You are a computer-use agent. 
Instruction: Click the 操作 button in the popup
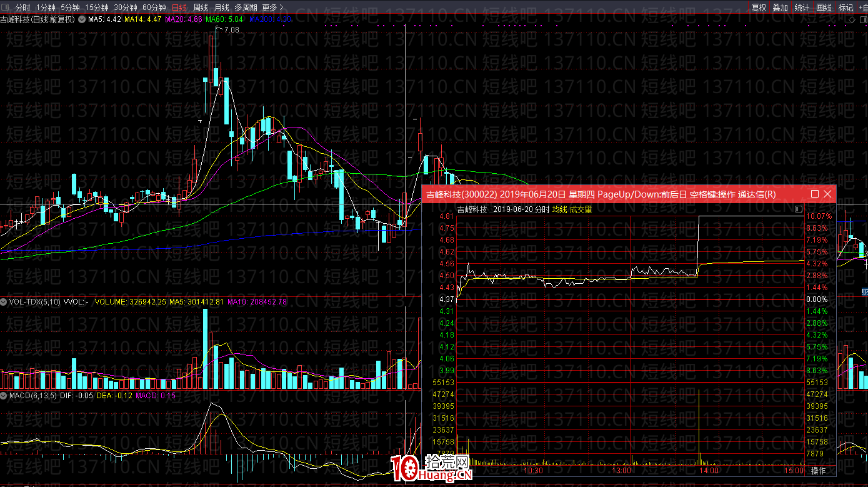[x=818, y=471]
